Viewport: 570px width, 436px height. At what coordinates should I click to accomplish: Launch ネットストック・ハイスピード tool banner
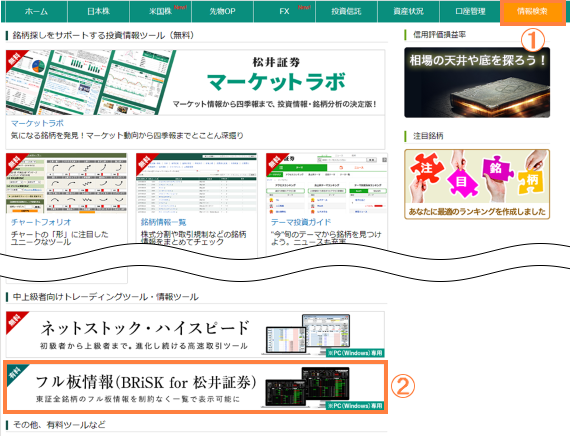point(195,334)
